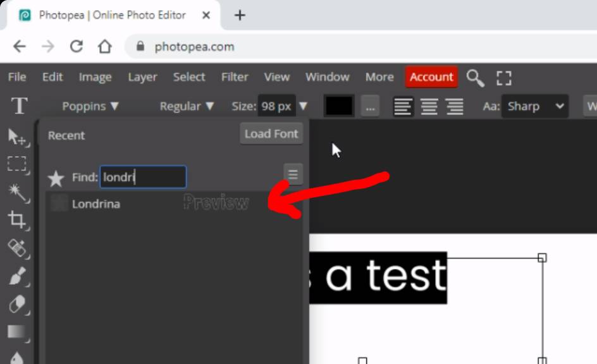Open the Aa anti-aliasing Sharp dropdown
Viewport: 597px width, 364px height.
535,106
